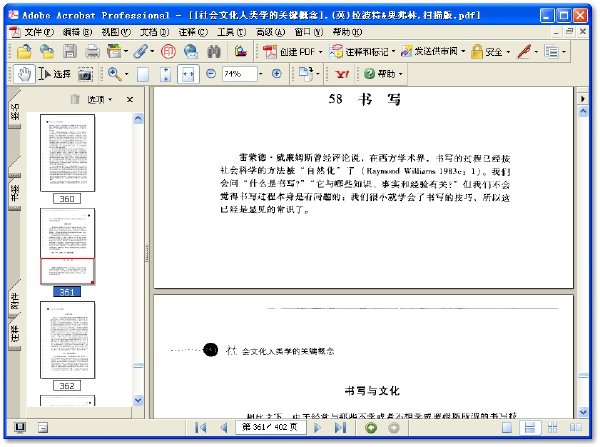Viewport: 600px width, 447px height.
Task: Open the 工具 menu
Action: pos(232,32)
